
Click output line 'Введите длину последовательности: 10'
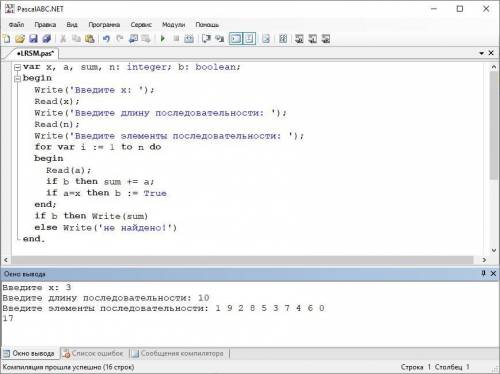tap(106, 298)
